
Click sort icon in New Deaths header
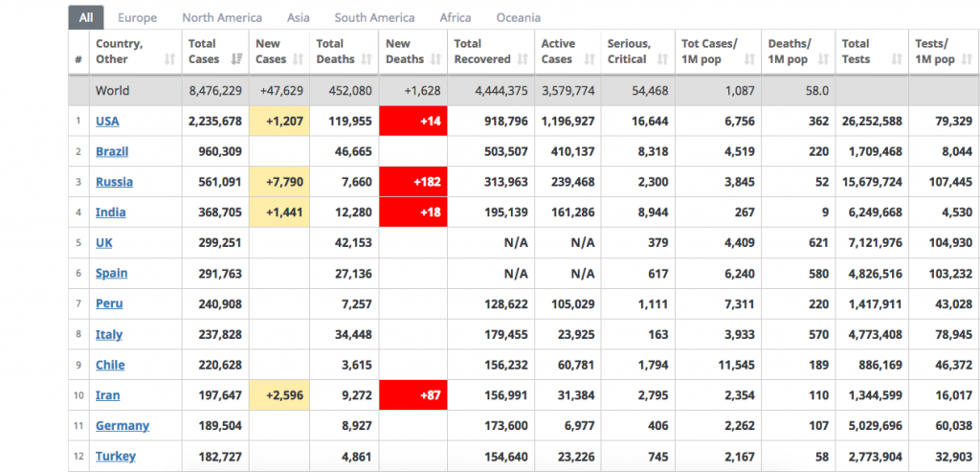(x=436, y=59)
